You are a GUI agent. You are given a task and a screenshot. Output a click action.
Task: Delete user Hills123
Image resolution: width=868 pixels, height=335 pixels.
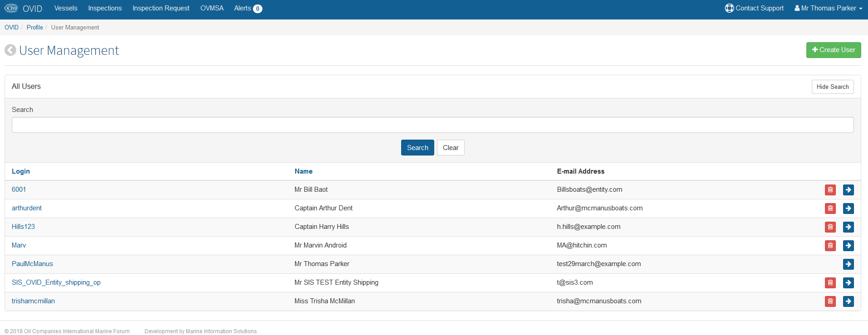(830, 227)
